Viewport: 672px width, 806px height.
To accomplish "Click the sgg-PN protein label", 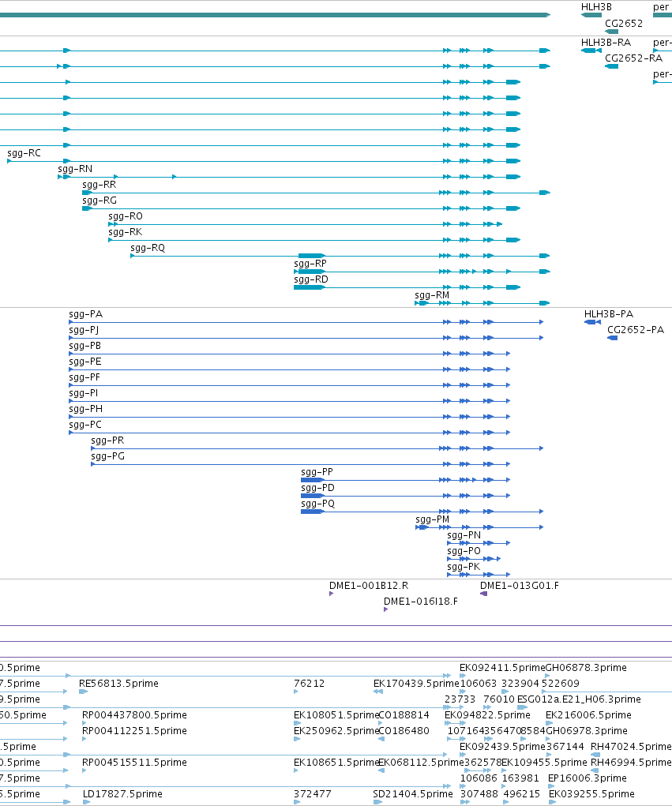I will (464, 535).
